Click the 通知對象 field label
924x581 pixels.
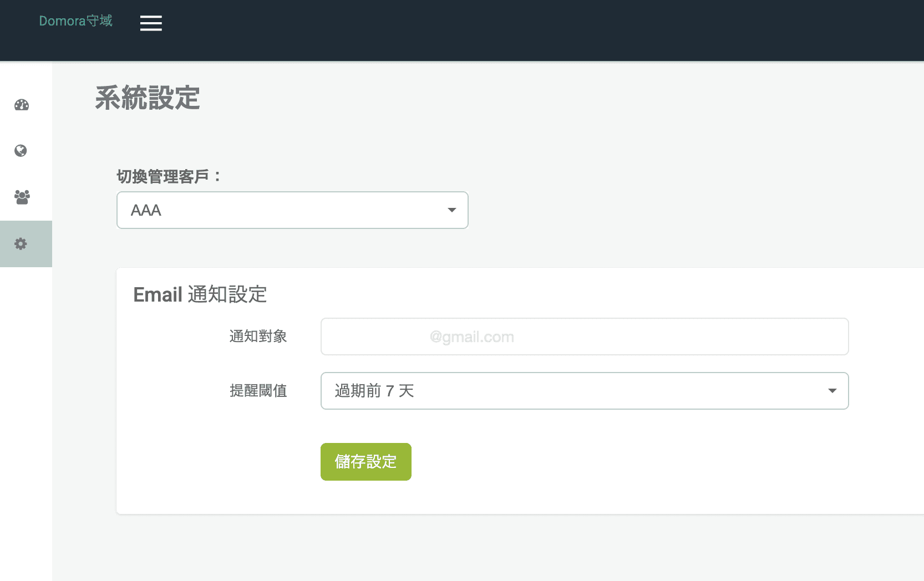(258, 337)
